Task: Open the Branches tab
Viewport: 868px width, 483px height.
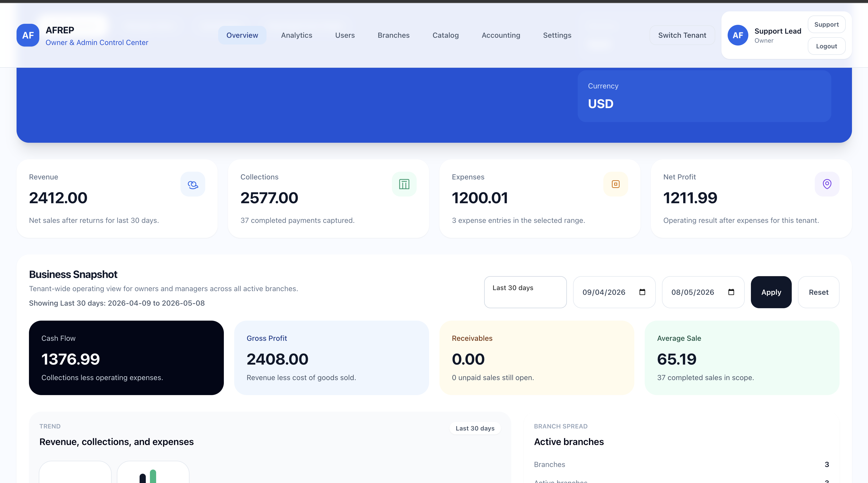Action: (x=394, y=35)
